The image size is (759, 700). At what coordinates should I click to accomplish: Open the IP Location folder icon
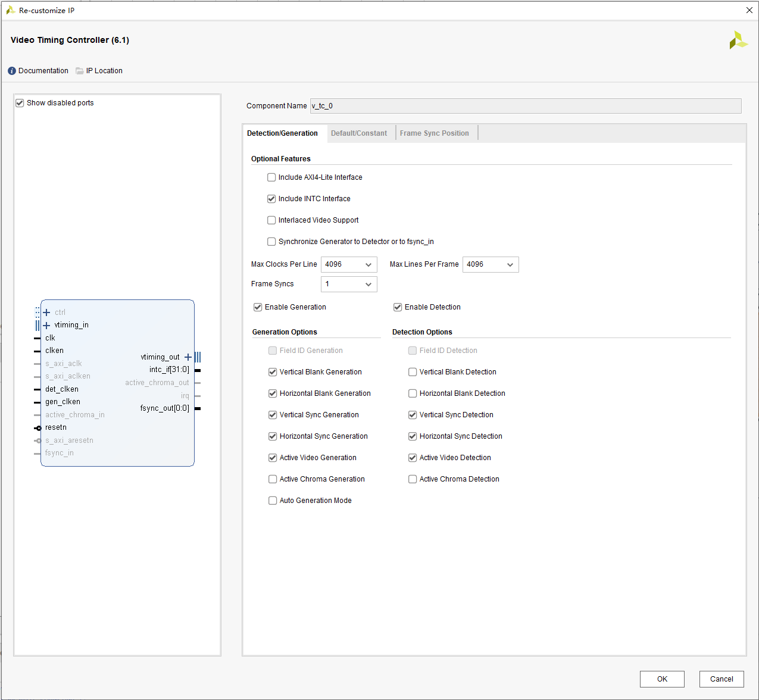pyautogui.click(x=80, y=70)
